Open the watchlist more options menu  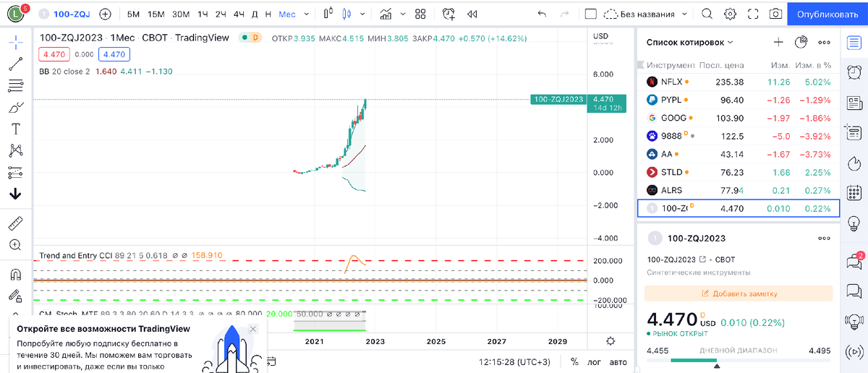(824, 43)
